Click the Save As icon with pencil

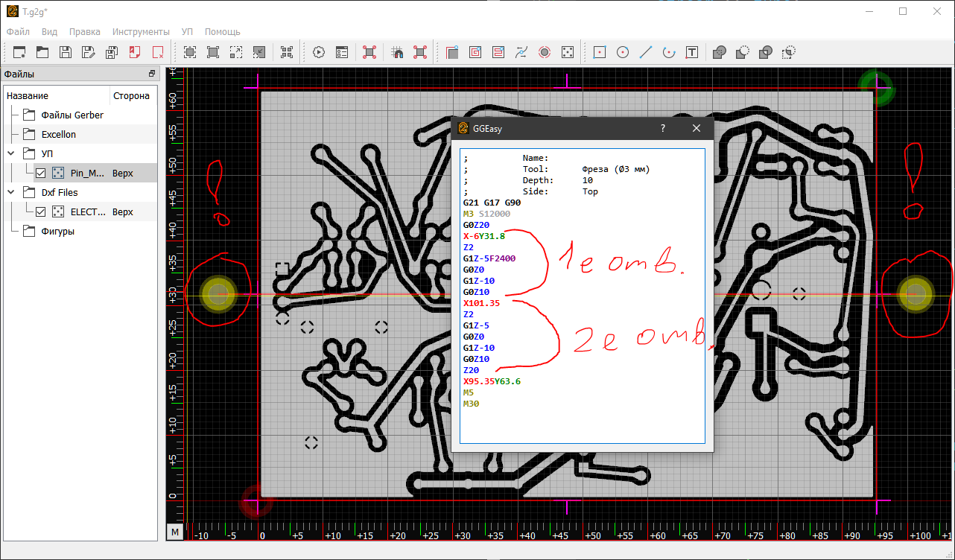(x=89, y=52)
